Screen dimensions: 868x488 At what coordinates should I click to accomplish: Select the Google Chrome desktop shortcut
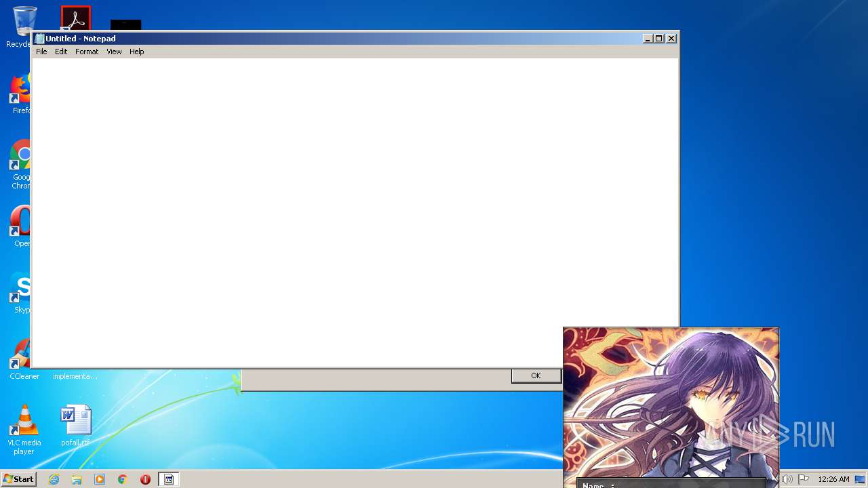tap(20, 165)
